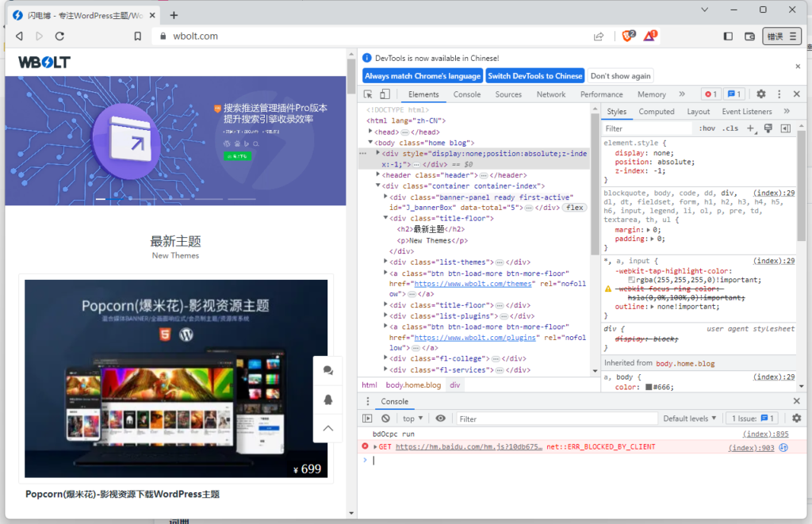Viewport: 812px width, 524px height.
Task: Toggle the device toolbar icon
Action: tap(385, 94)
